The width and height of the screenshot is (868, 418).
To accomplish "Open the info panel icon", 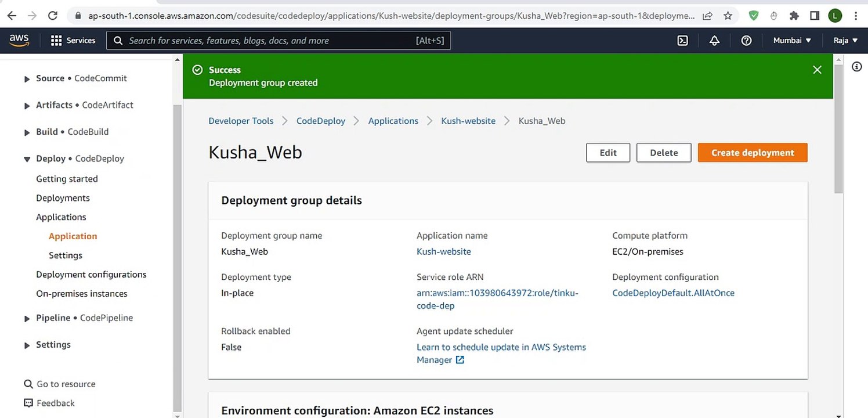I will coord(856,67).
